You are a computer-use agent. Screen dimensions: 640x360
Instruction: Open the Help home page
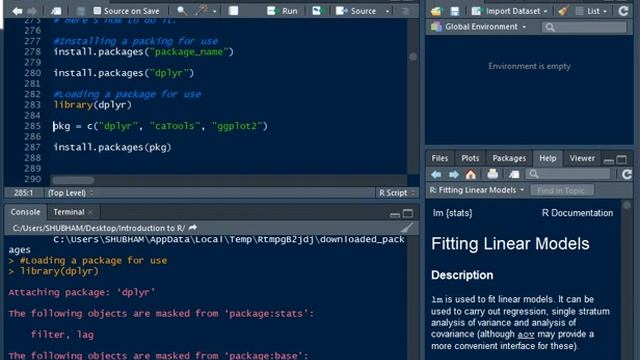pyautogui.click(x=471, y=175)
